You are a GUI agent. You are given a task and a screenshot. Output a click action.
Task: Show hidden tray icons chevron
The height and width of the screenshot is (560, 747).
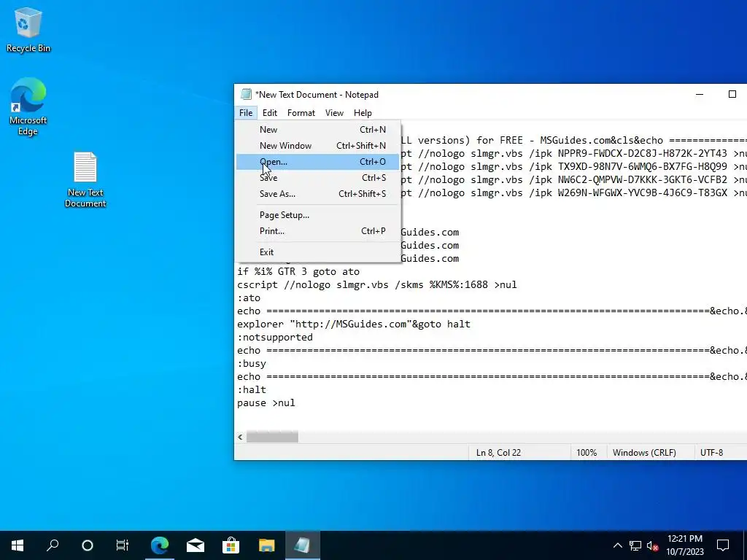pos(617,545)
